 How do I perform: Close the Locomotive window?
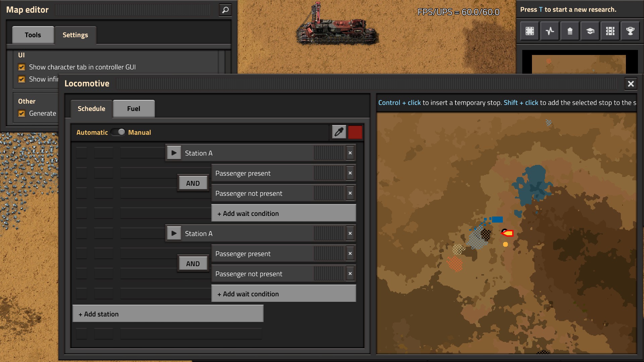(x=631, y=84)
